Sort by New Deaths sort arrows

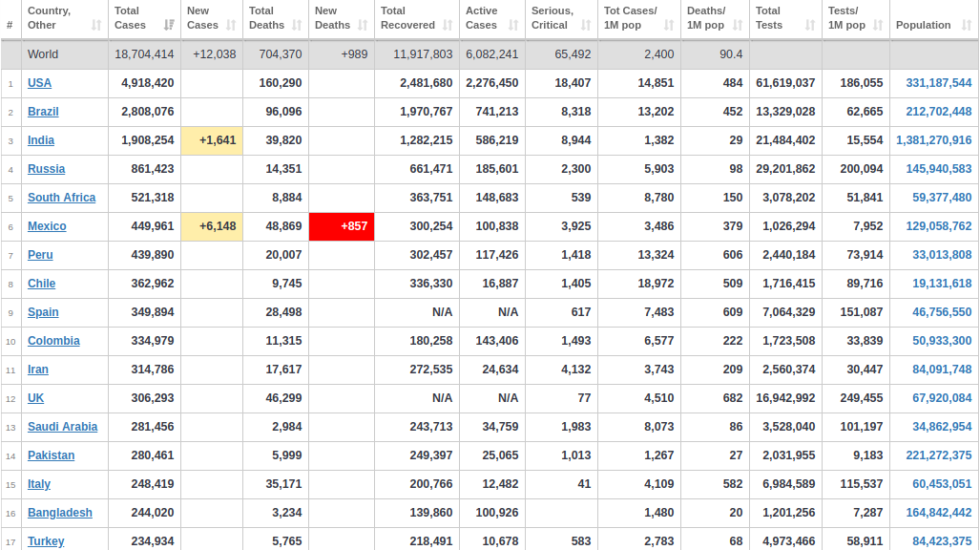coord(363,25)
